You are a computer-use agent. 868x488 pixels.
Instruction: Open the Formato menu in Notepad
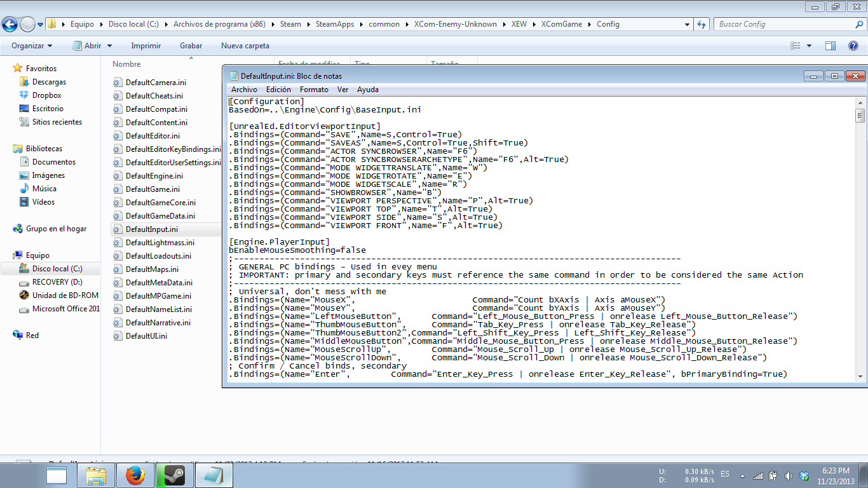pos(314,90)
